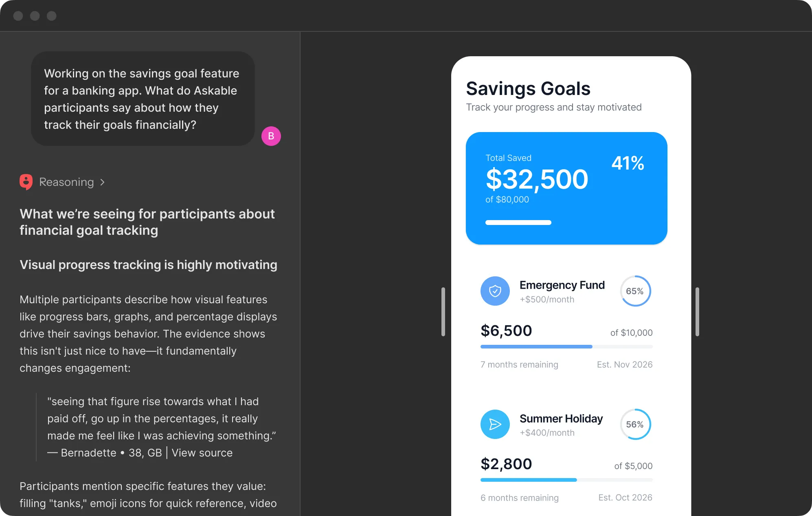Click the user's savings goal question bubble
The width and height of the screenshot is (812, 516).
143,99
